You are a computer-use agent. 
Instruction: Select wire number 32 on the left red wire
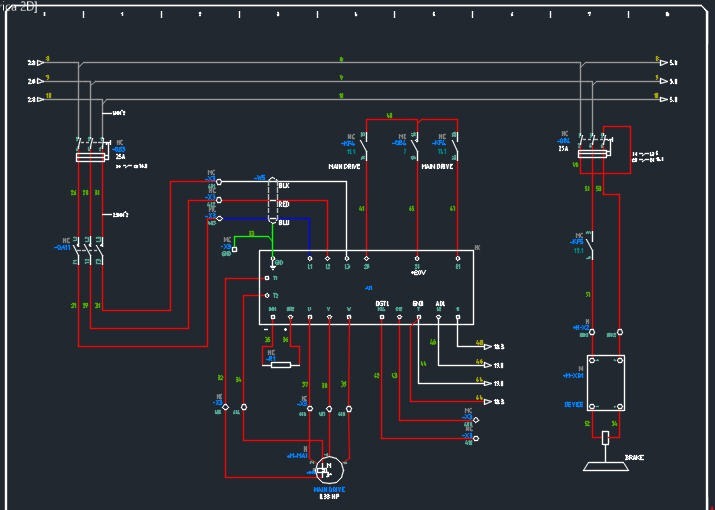point(220,378)
